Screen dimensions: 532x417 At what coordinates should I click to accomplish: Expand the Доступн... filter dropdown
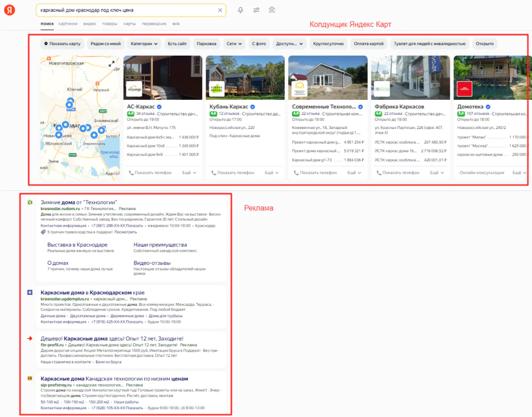tap(289, 44)
